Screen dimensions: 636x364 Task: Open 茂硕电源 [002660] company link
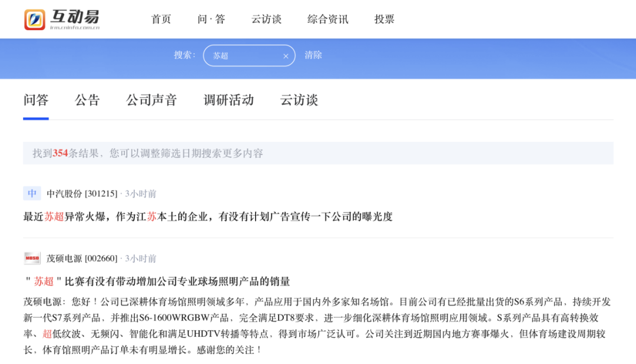click(x=82, y=259)
